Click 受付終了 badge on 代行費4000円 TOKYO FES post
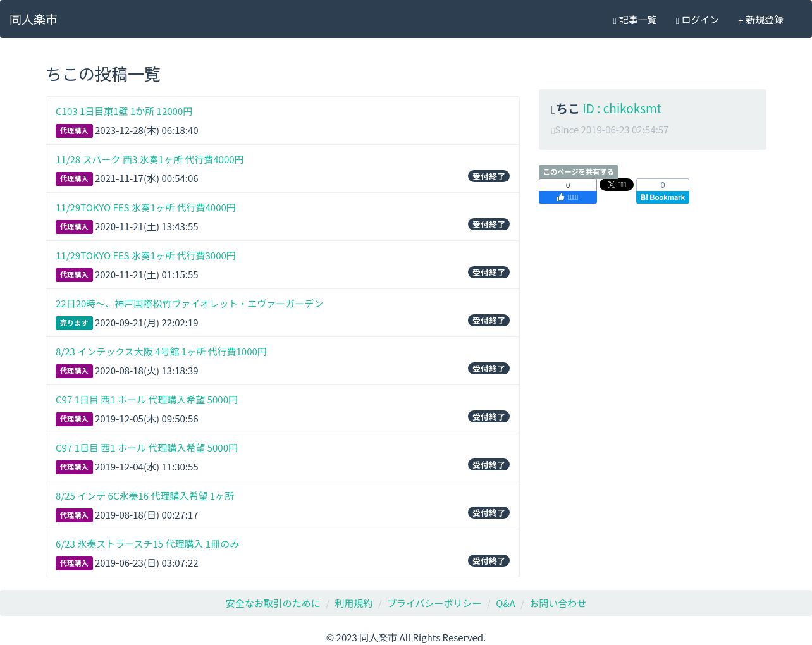 [489, 224]
